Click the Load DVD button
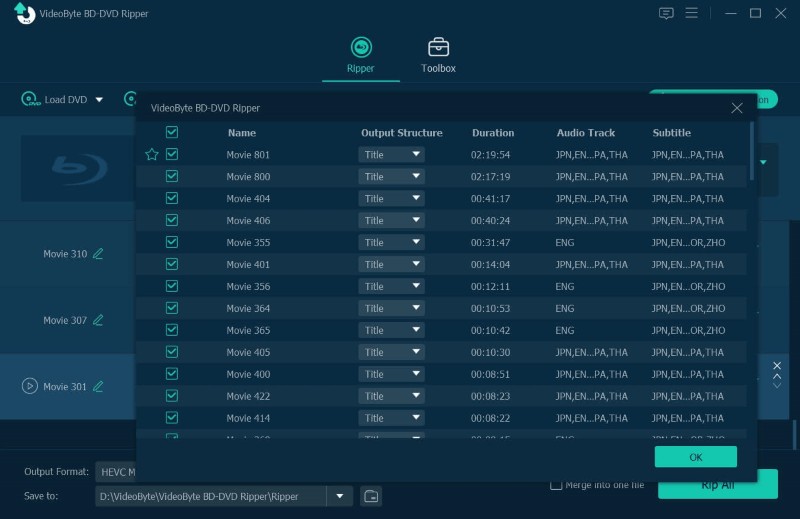 click(x=60, y=100)
